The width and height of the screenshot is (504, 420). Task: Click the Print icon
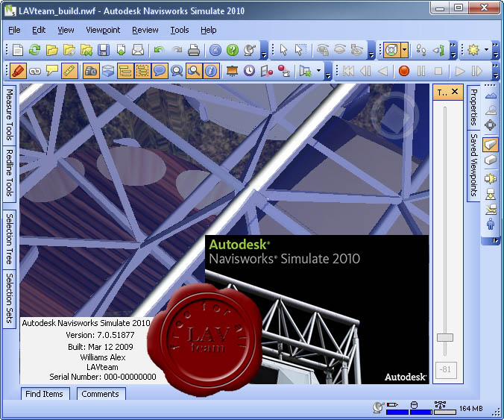(x=194, y=50)
